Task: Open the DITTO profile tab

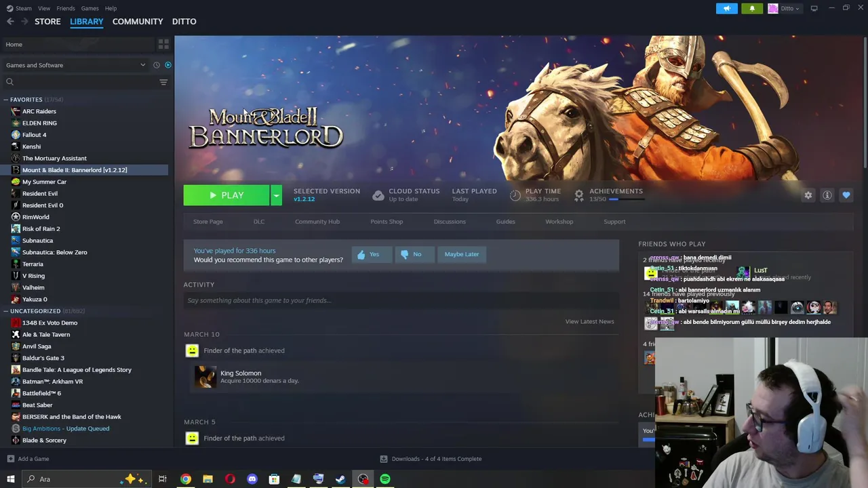Action: click(184, 22)
